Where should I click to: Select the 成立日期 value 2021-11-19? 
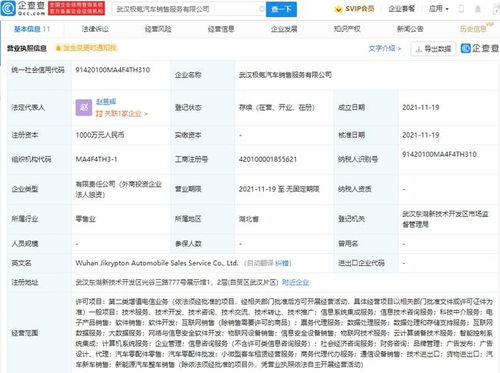click(421, 108)
